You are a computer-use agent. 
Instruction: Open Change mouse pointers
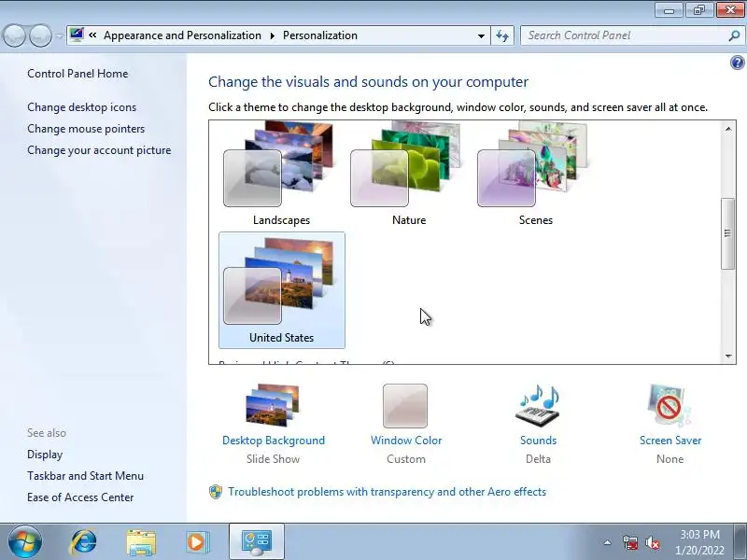(x=86, y=129)
